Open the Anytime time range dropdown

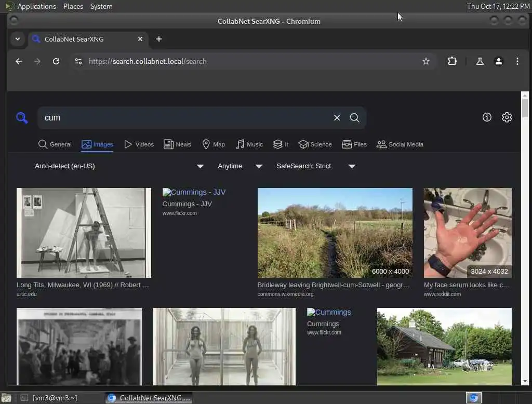pyautogui.click(x=240, y=166)
